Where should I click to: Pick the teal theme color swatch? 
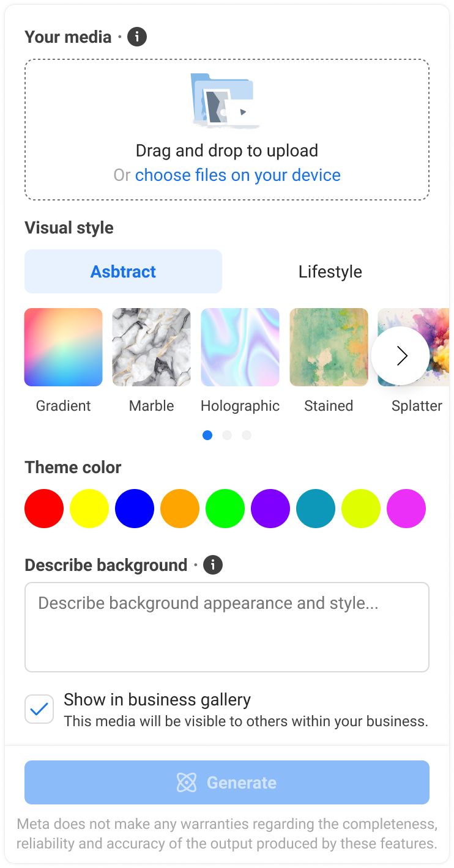tap(316, 509)
